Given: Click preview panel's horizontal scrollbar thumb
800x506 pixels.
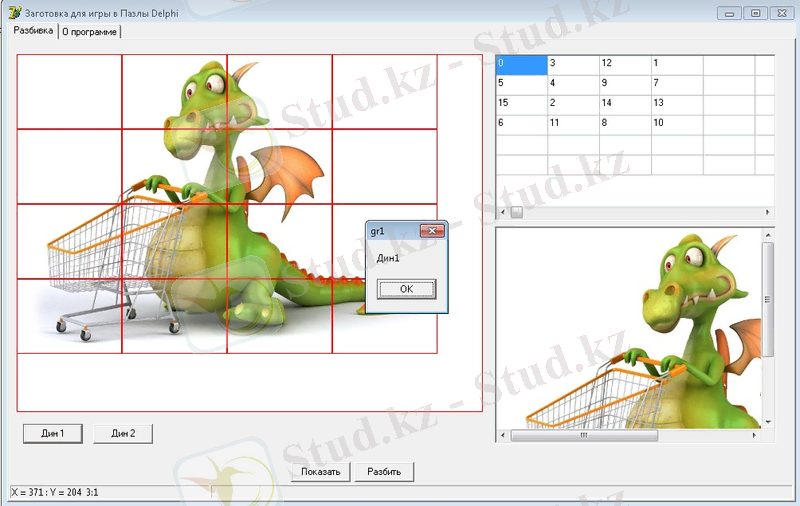Looking at the screenshot, I should 584,436.
